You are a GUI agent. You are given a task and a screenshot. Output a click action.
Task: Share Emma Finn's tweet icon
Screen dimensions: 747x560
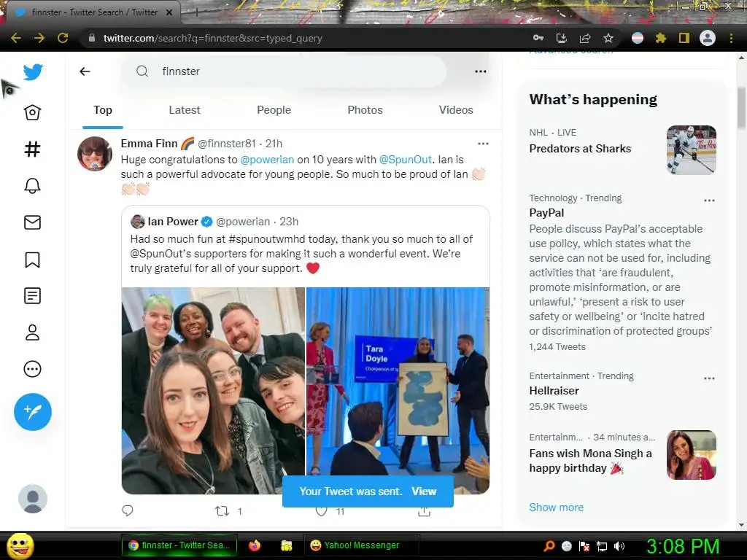tap(424, 511)
